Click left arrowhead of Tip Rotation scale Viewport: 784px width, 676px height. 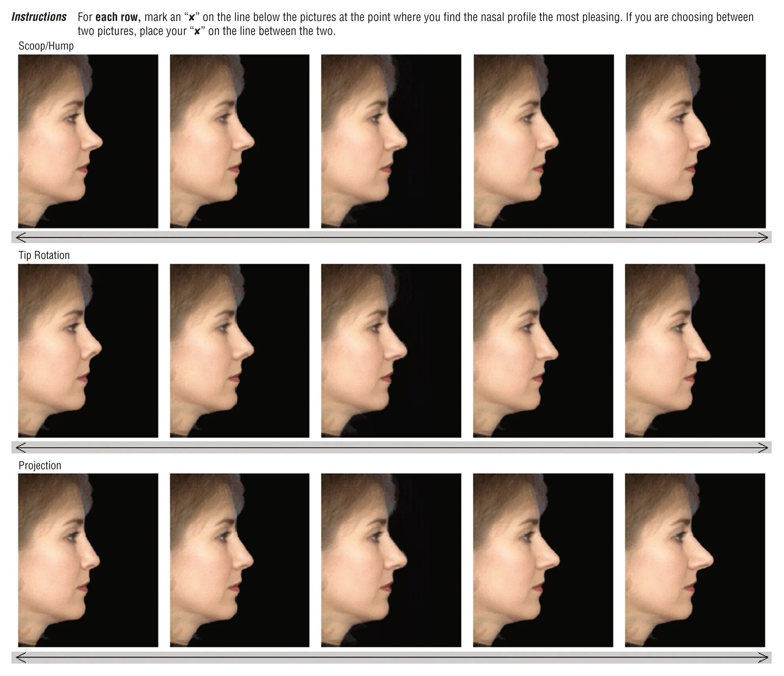point(20,448)
